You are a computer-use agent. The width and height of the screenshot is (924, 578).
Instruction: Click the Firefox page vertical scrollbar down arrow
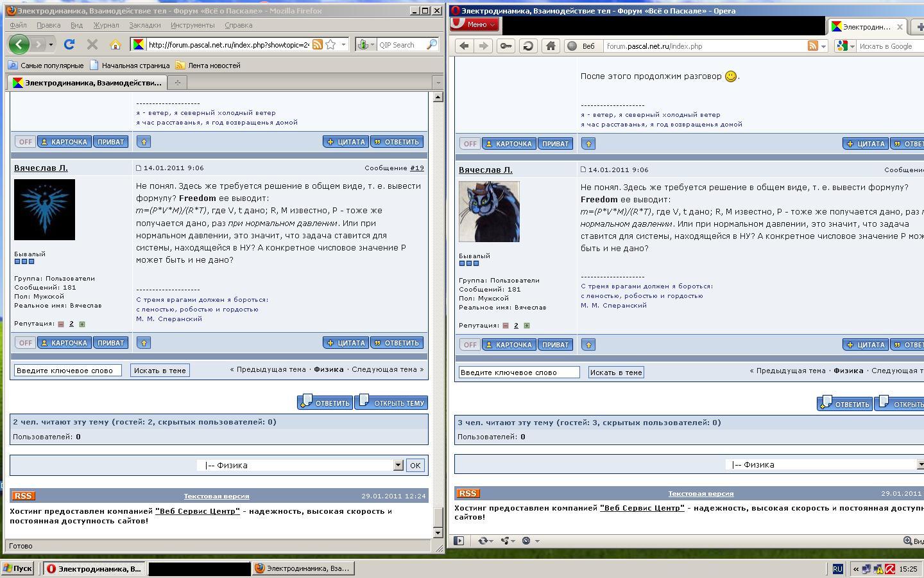438,532
